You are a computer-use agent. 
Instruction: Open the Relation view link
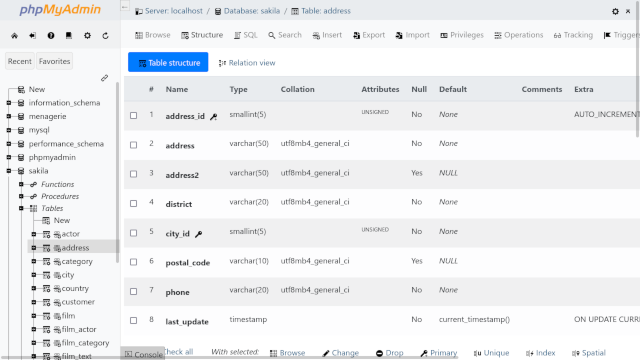tap(247, 63)
